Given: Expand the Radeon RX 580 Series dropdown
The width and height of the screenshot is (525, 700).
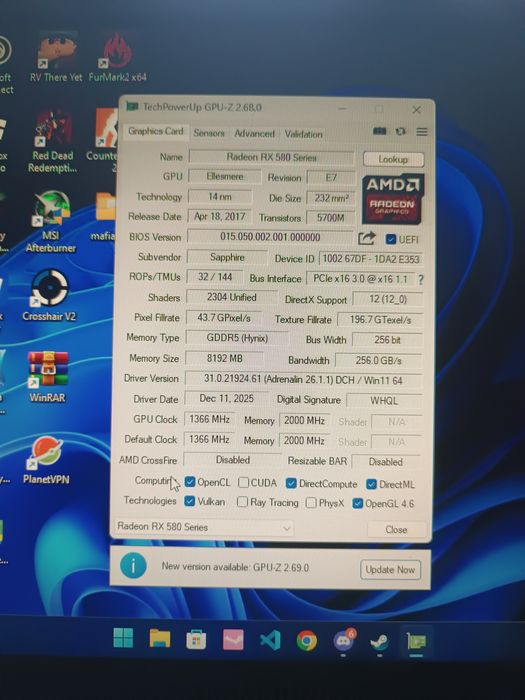Looking at the screenshot, I should tap(204, 527).
